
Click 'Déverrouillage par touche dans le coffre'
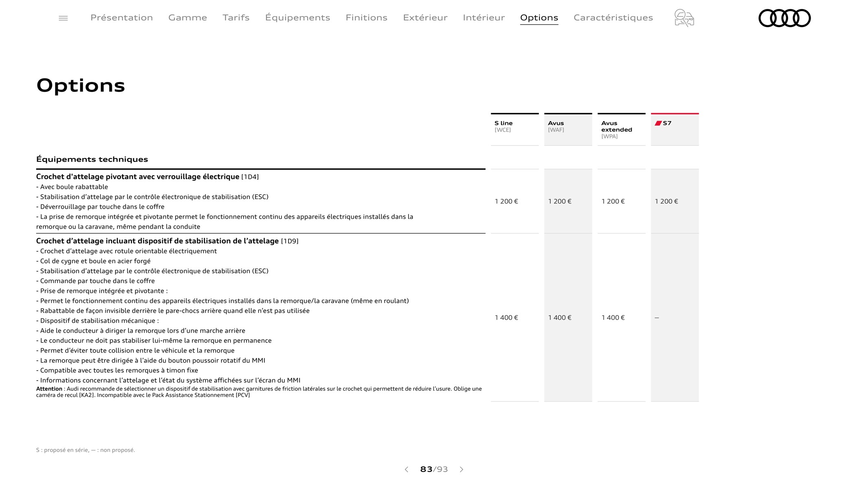[x=100, y=207]
